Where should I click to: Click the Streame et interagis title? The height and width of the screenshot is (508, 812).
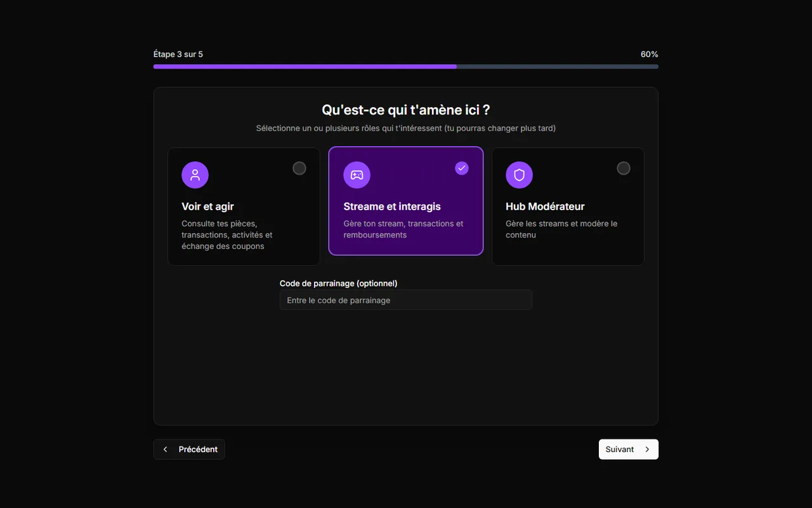tap(392, 206)
